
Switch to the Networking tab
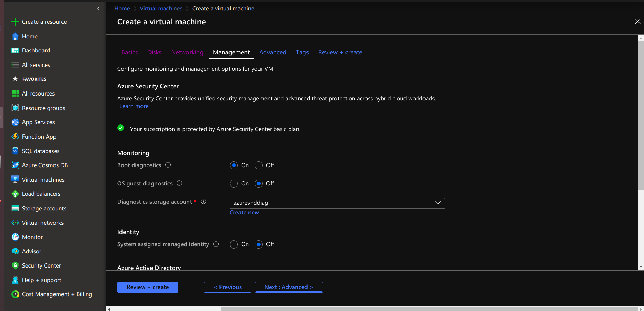(x=187, y=52)
